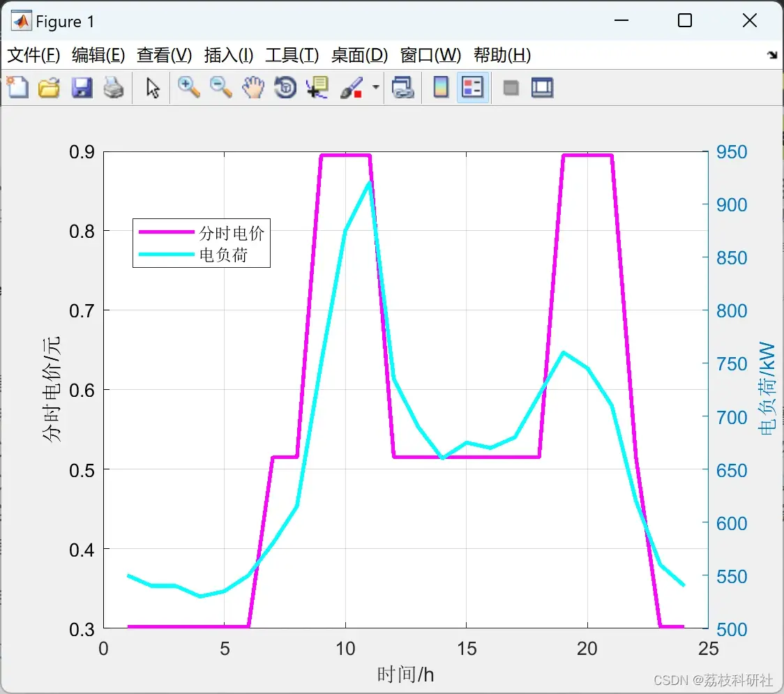Activate the Rotate 3D tool

[x=285, y=87]
